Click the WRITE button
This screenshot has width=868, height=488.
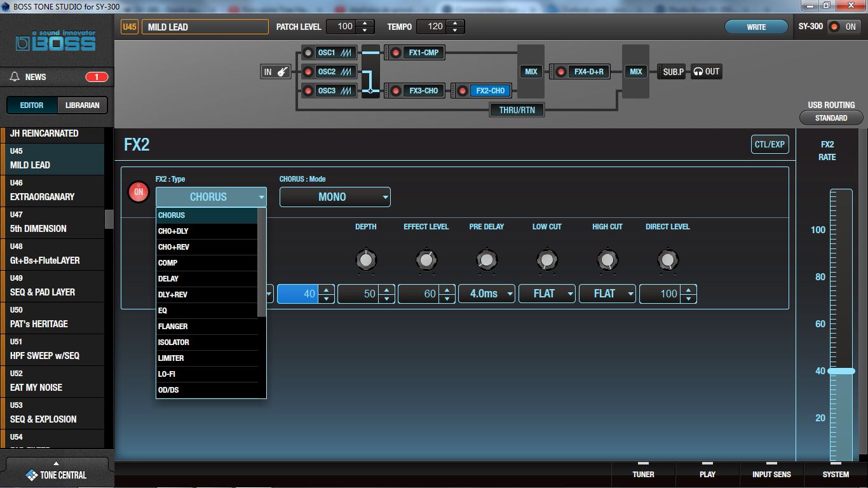pos(756,27)
